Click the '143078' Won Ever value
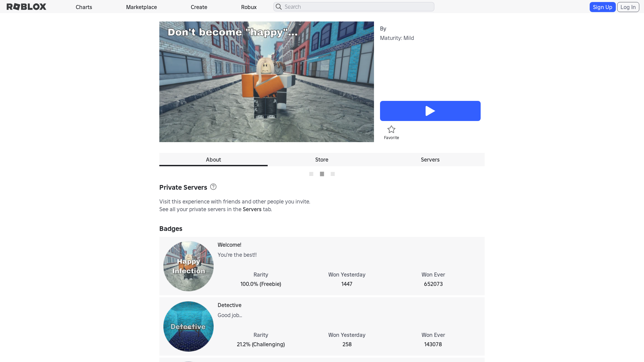Viewport: 644px width, 362px height. pyautogui.click(x=433, y=344)
